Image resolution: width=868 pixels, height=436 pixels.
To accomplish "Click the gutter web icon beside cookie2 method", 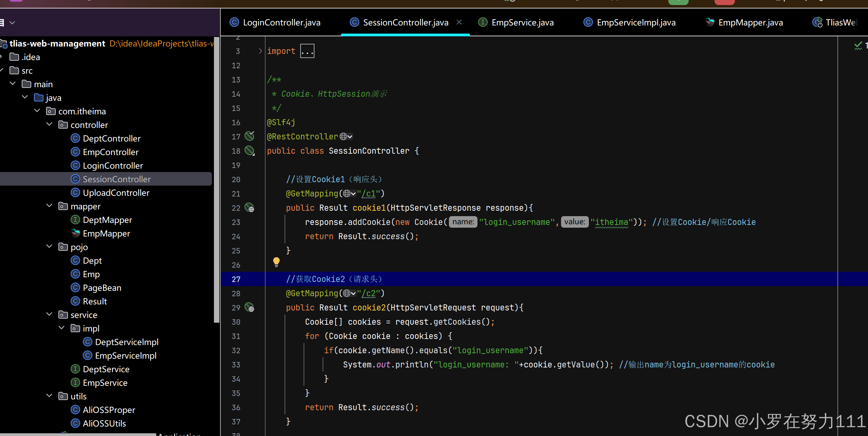I will [x=250, y=307].
